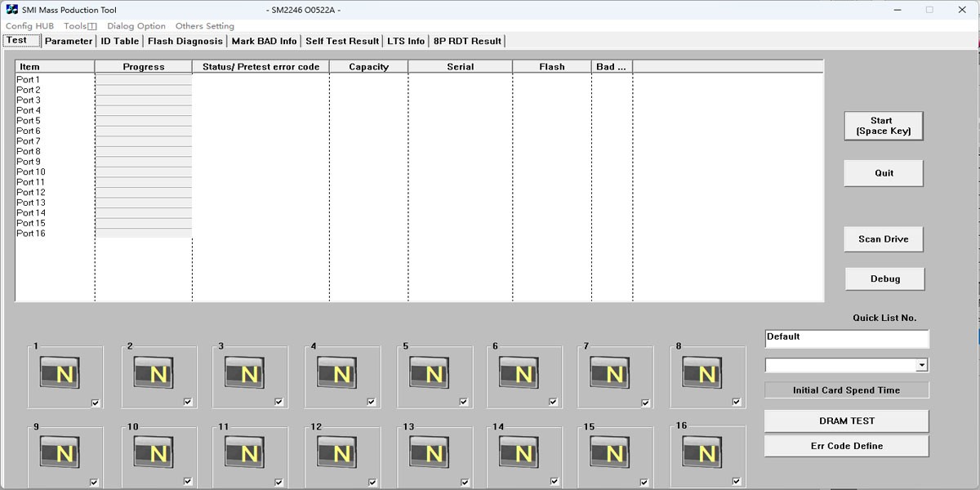Switch to the Flash Diagnosis tab

coord(185,41)
